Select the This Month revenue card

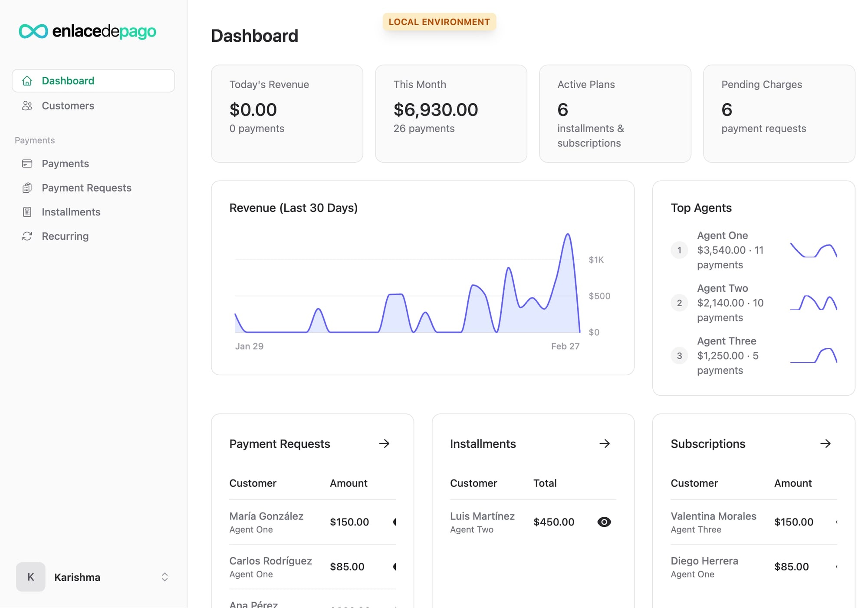[x=451, y=114]
